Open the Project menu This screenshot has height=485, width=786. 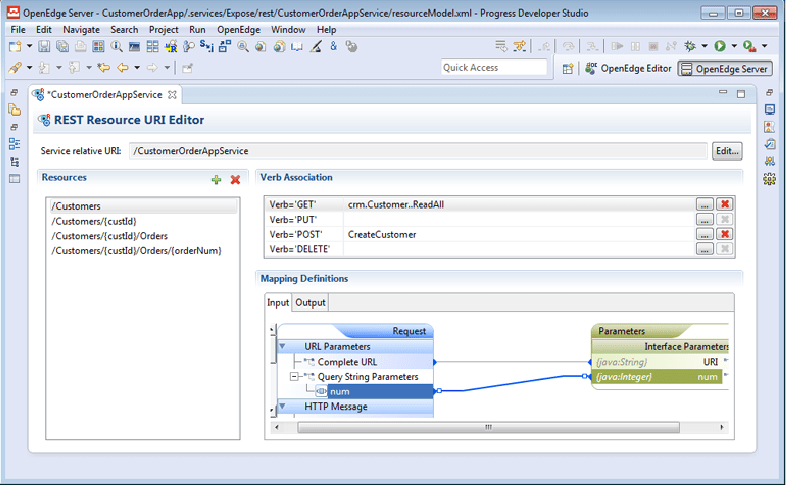pyautogui.click(x=163, y=30)
